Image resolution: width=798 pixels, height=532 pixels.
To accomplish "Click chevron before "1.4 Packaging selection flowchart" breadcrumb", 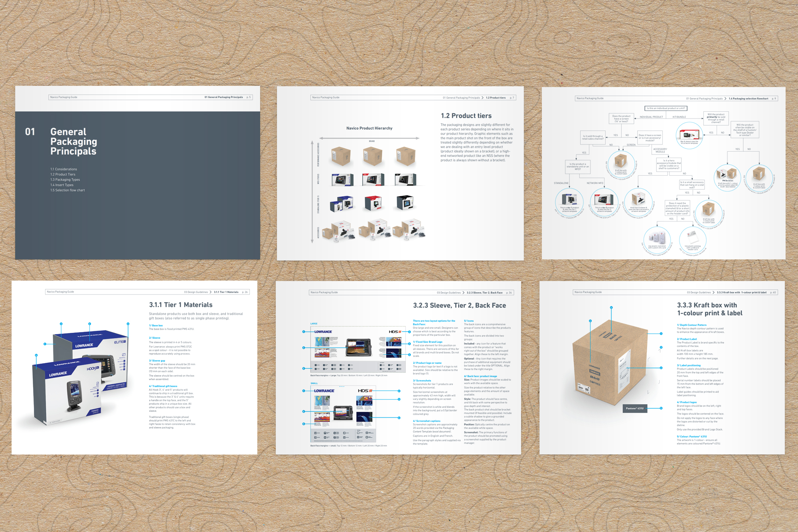I will click(x=725, y=99).
